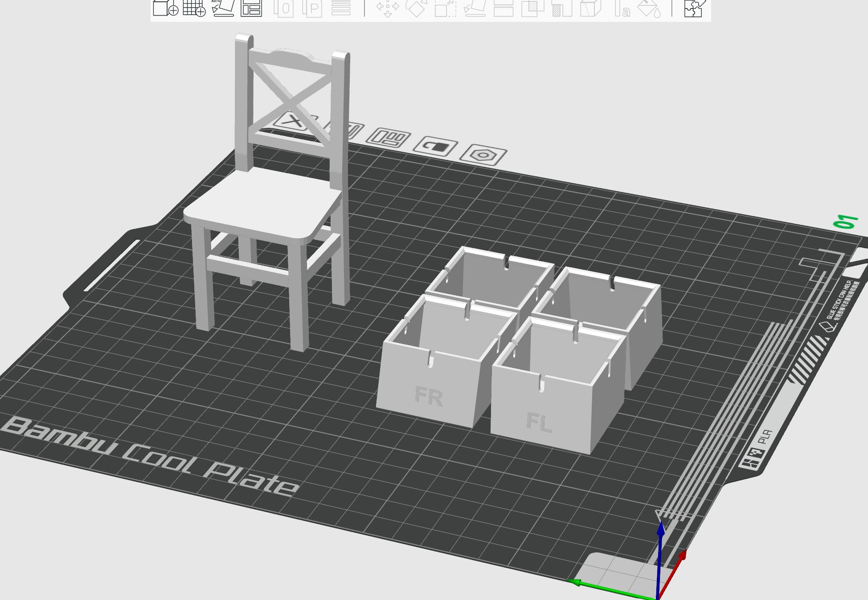Click the Add model cube icon
The image size is (868, 600).
click(165, 8)
